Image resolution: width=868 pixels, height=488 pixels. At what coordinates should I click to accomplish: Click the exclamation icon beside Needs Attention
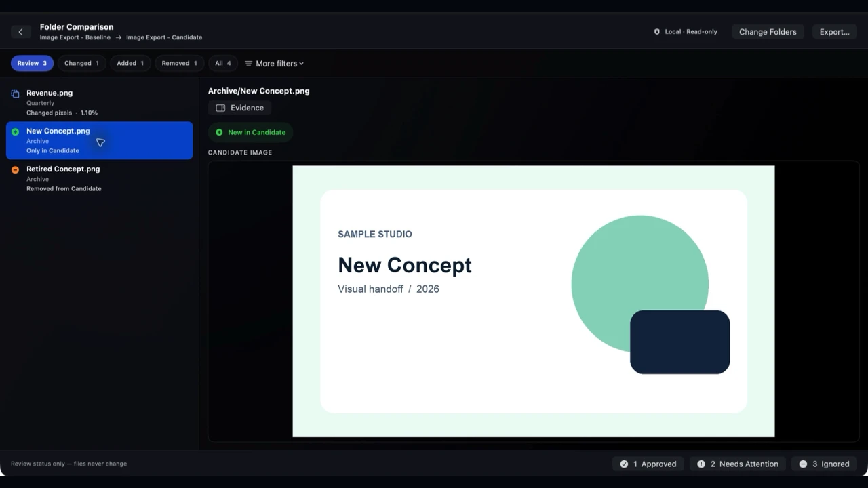pos(701,464)
